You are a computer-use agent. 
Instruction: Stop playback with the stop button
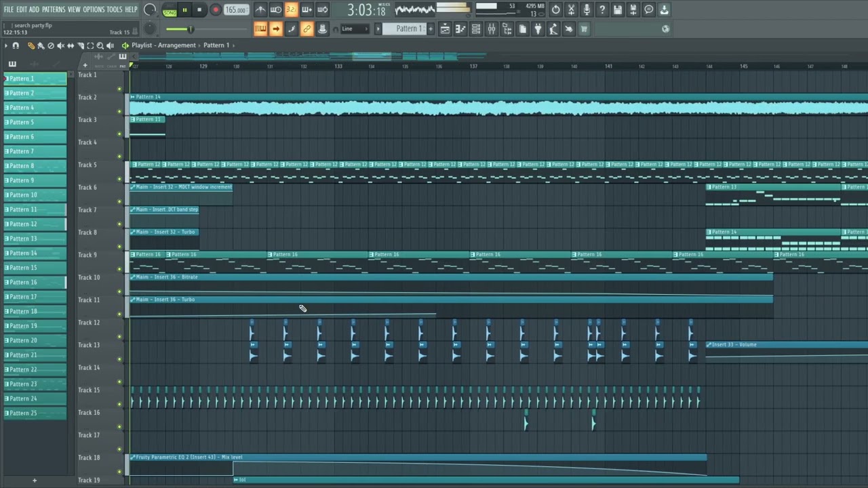point(199,10)
